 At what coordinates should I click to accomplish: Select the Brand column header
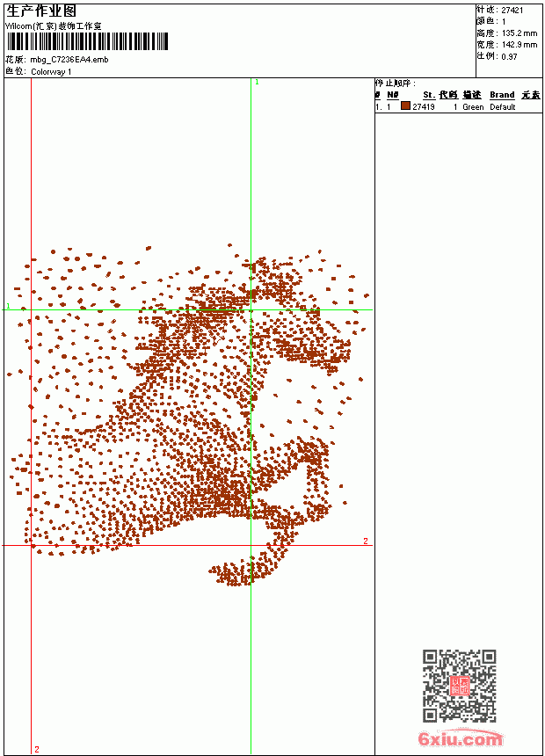[502, 95]
